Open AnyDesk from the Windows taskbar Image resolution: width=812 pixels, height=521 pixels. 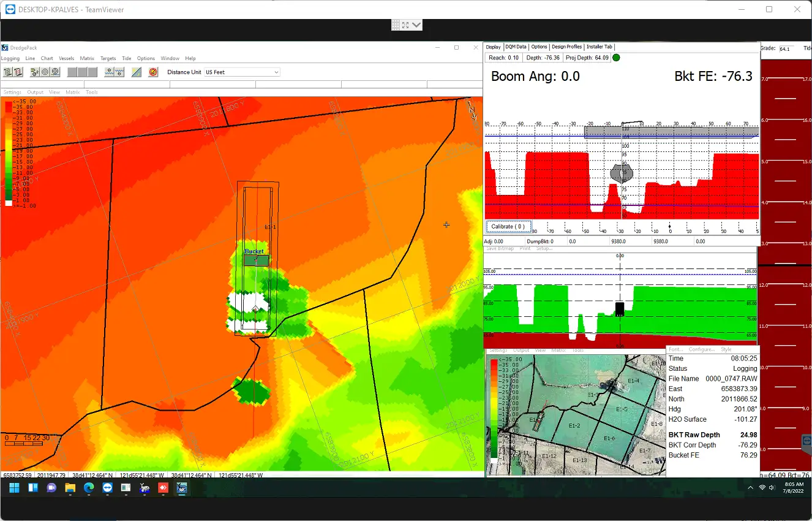[164, 488]
